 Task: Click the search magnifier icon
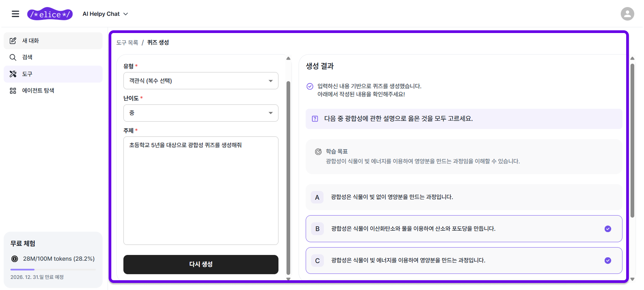click(x=13, y=57)
